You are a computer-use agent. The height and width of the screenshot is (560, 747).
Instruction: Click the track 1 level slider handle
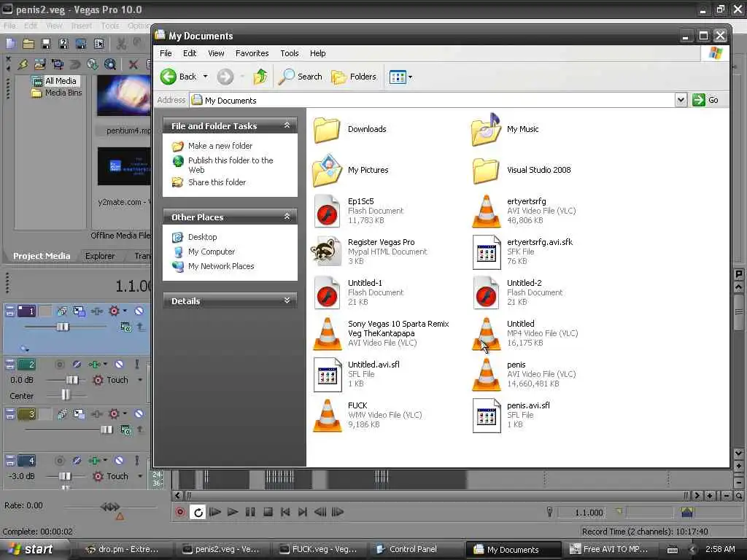(63, 327)
